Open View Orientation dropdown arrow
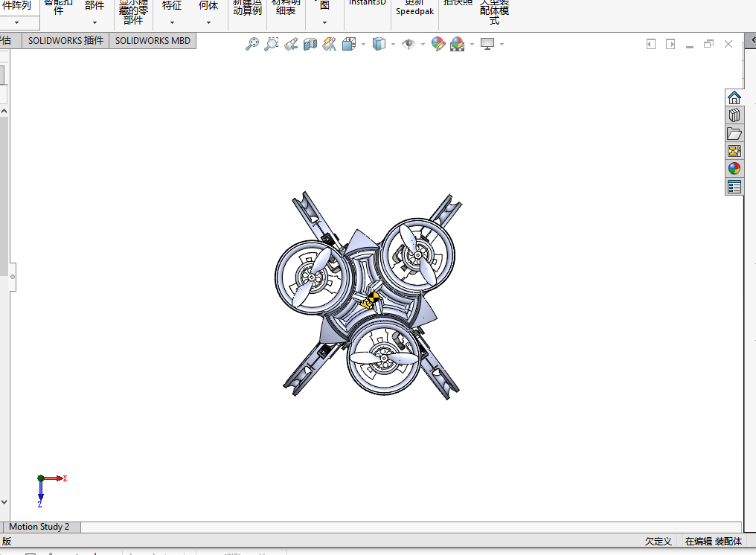This screenshot has width=756, height=555. click(x=363, y=45)
